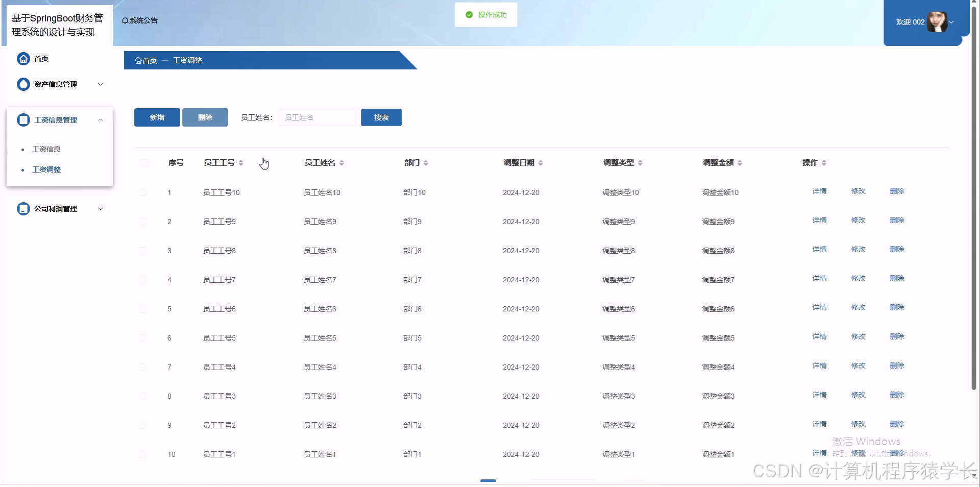
Task: Click 修改 for 员工工号2 row
Action: pyautogui.click(x=858, y=424)
